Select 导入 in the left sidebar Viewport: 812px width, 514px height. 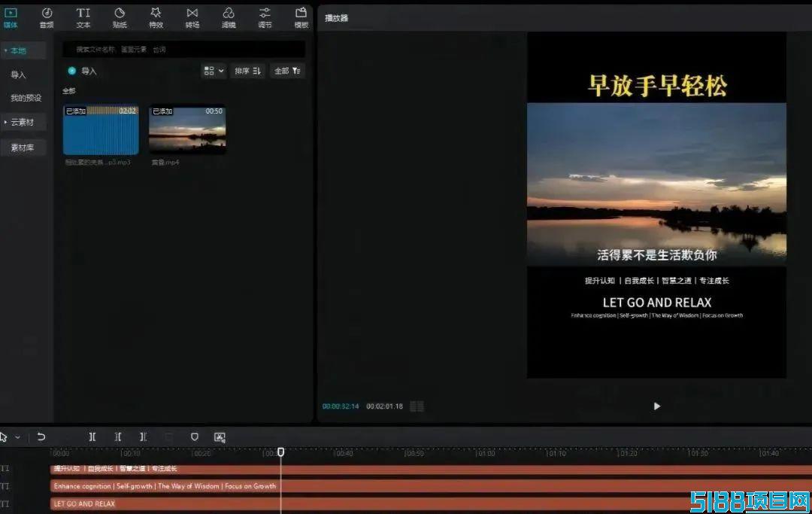click(18, 75)
